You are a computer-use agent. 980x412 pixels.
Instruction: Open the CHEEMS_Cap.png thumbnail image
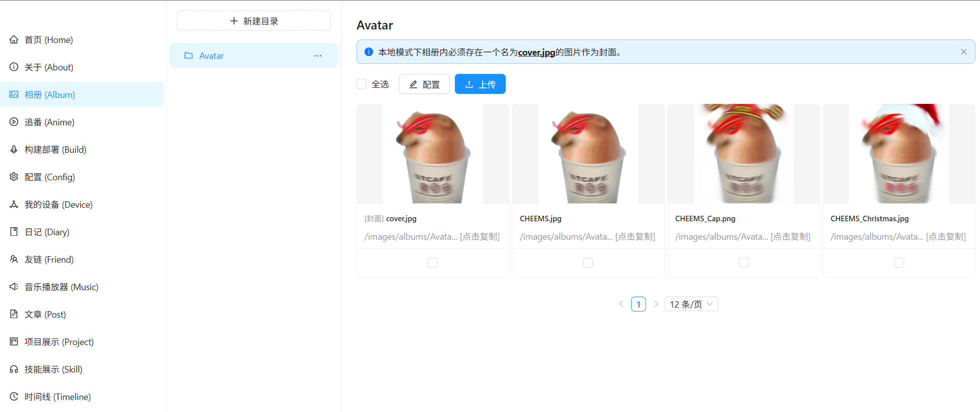[744, 154]
